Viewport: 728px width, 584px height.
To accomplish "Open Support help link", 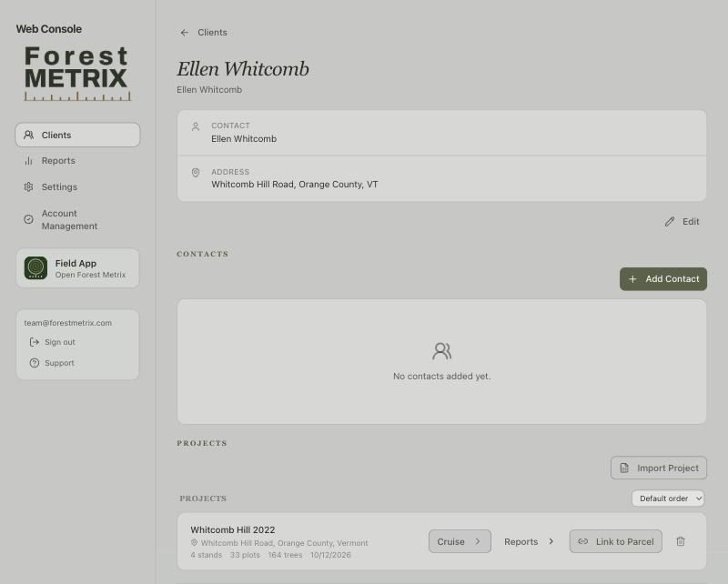I will coord(52,363).
